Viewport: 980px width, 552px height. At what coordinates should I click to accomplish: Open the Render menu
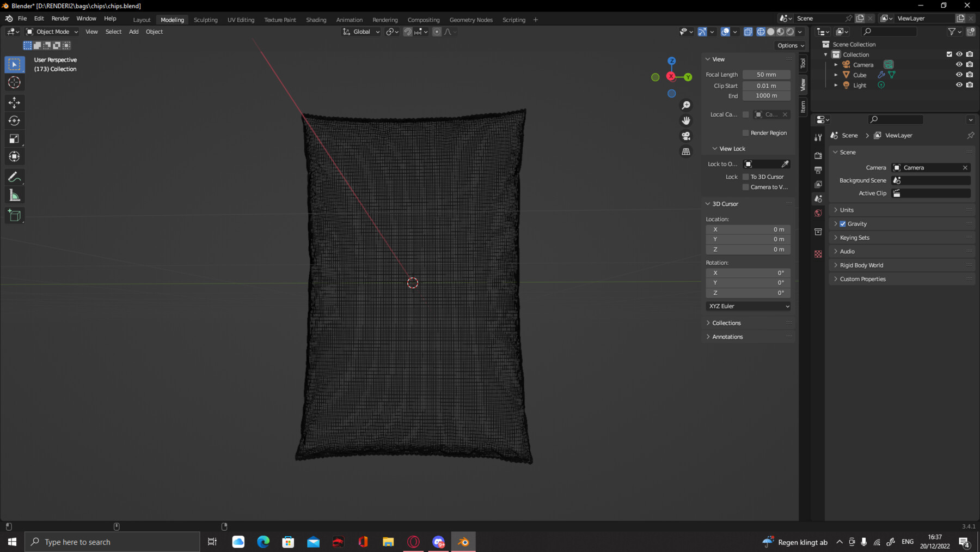[x=60, y=19]
